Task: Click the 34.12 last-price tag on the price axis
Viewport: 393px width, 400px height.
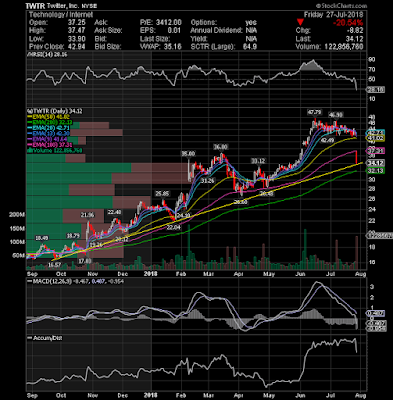Action: (375, 163)
